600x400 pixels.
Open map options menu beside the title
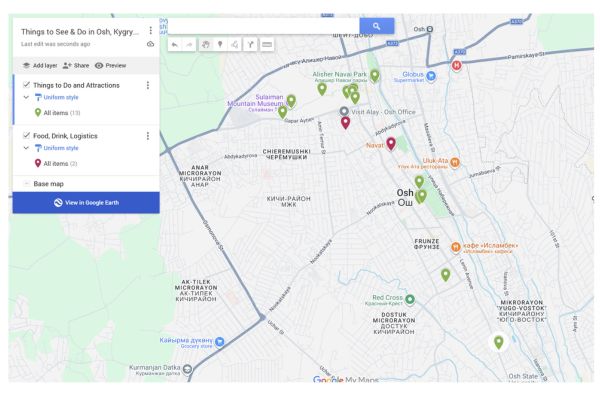[x=150, y=31]
